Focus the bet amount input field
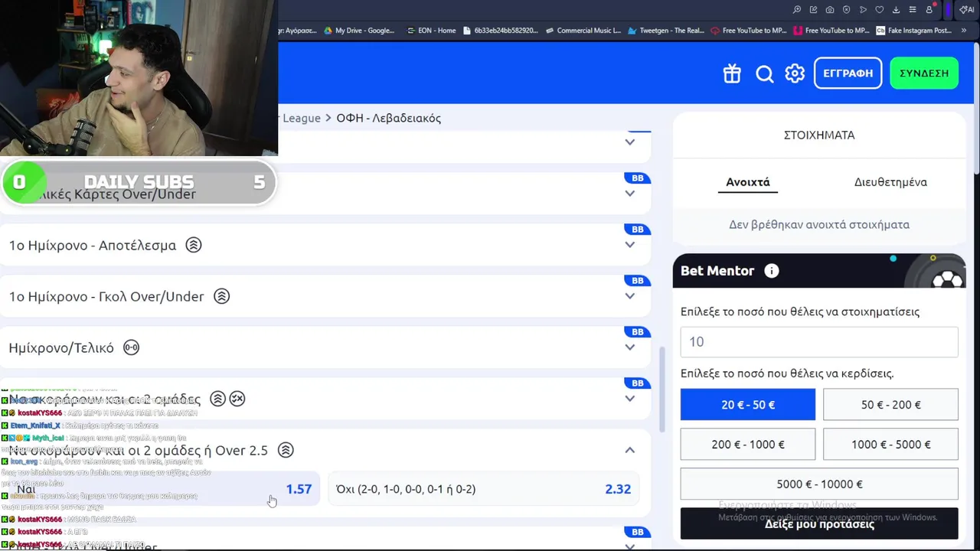The height and width of the screenshot is (551, 980). coord(819,341)
